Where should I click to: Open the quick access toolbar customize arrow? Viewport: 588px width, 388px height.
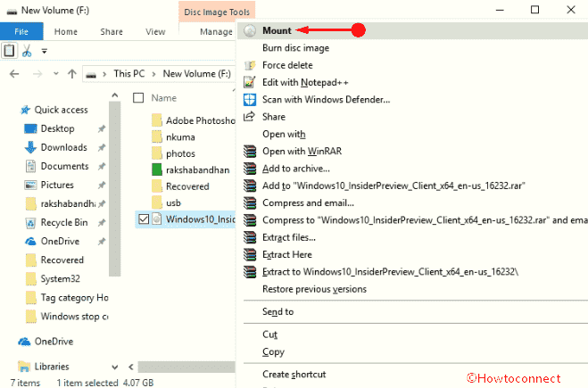45,51
